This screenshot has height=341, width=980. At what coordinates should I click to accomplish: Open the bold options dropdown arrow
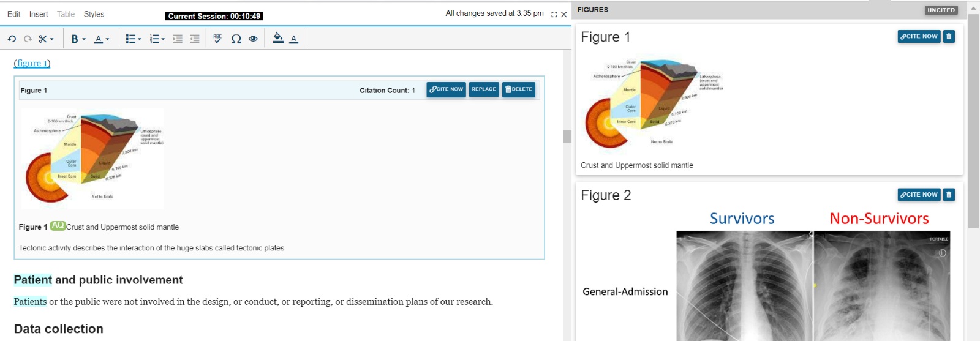pos(84,39)
